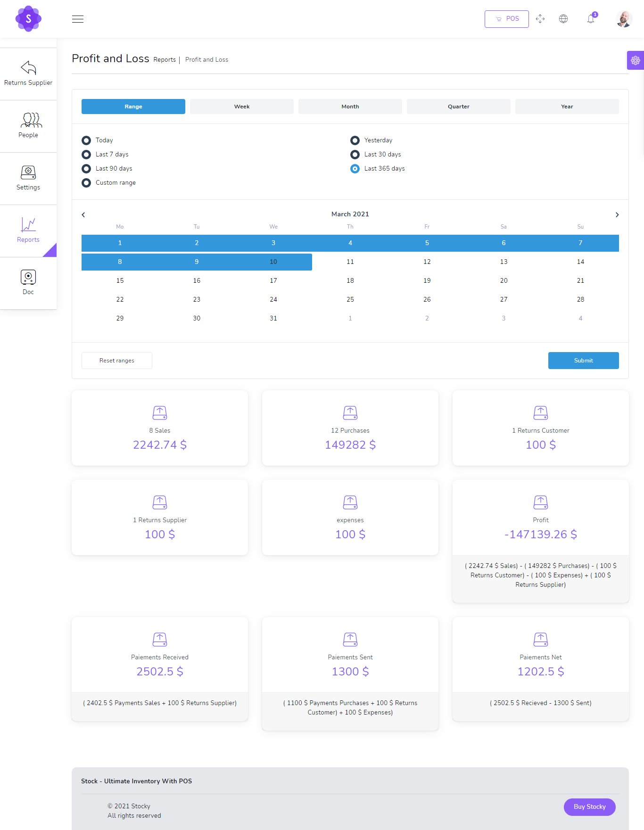Open the hamburger menu toggle
This screenshot has height=830, width=644.
78,19
